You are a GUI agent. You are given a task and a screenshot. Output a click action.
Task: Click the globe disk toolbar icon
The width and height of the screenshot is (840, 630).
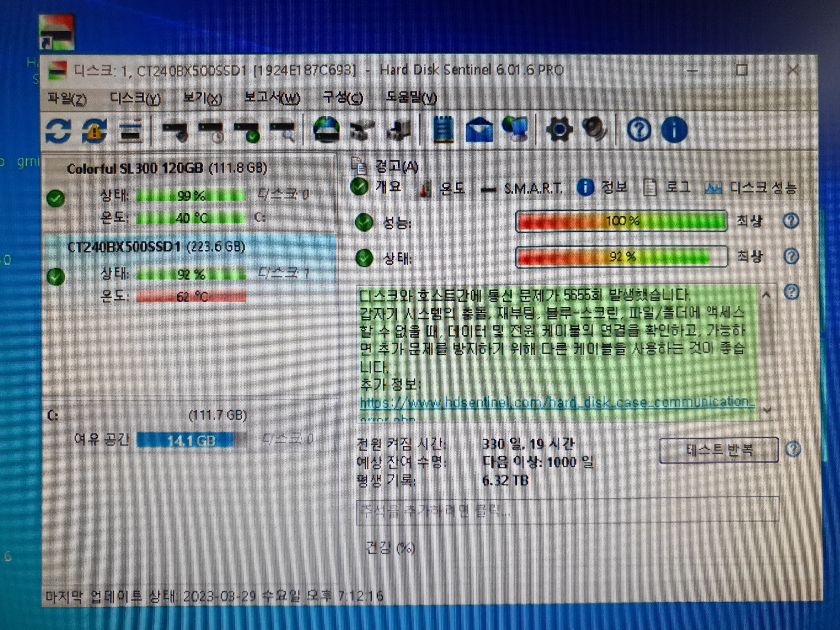(x=327, y=130)
